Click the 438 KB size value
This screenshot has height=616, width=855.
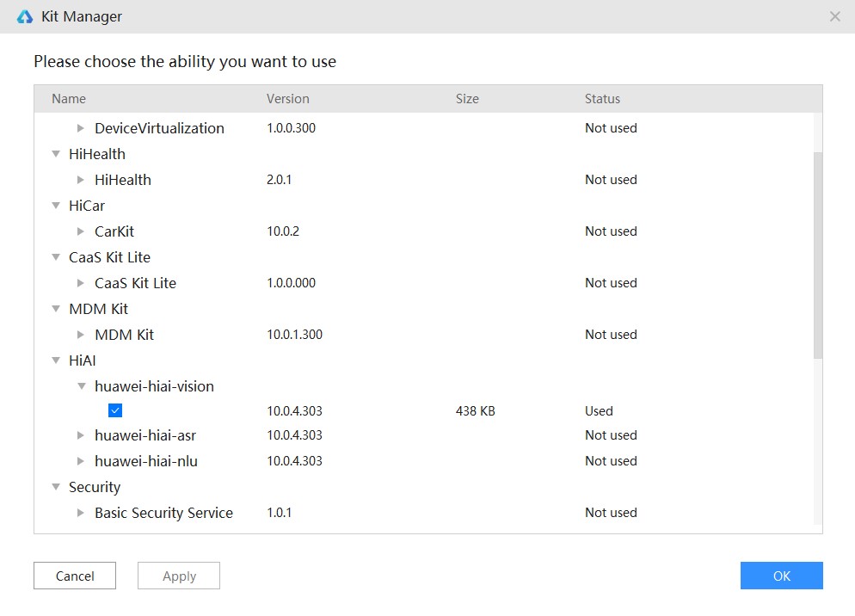click(476, 411)
